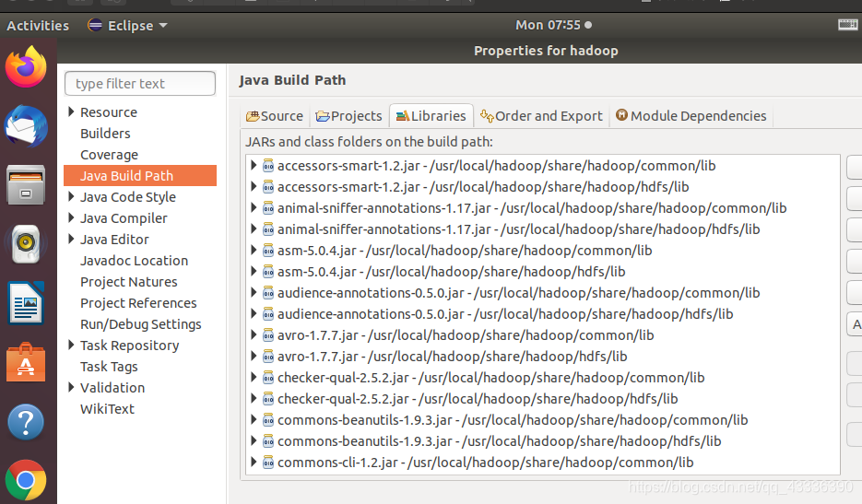Select commons-beanutils-1.9.3.jar hdfs/lib row text
This screenshot has height=504, width=862.
[499, 441]
